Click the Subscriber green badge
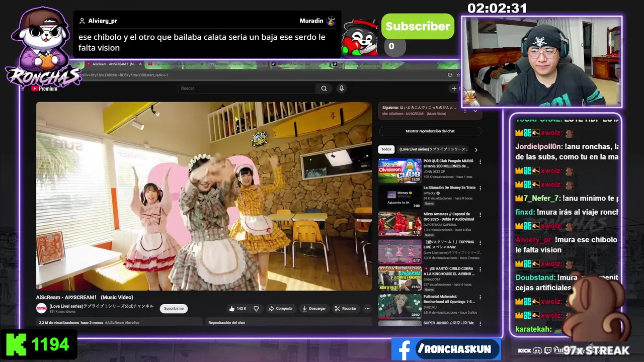Screen dimensions: 644x362 tap(418, 27)
